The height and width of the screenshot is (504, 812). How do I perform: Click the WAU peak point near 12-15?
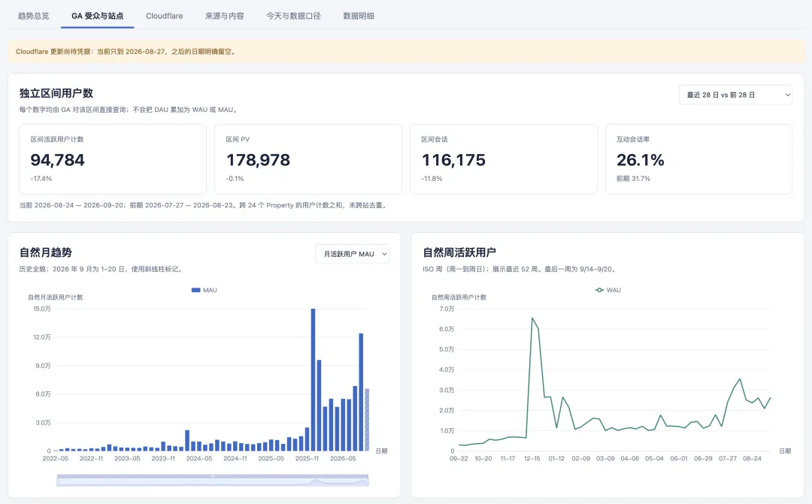(532, 318)
